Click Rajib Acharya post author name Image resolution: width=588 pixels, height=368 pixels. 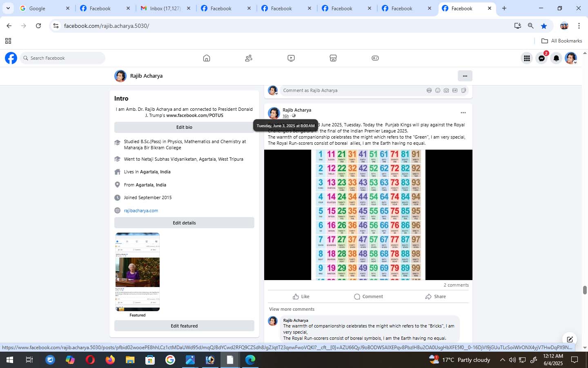(x=297, y=110)
